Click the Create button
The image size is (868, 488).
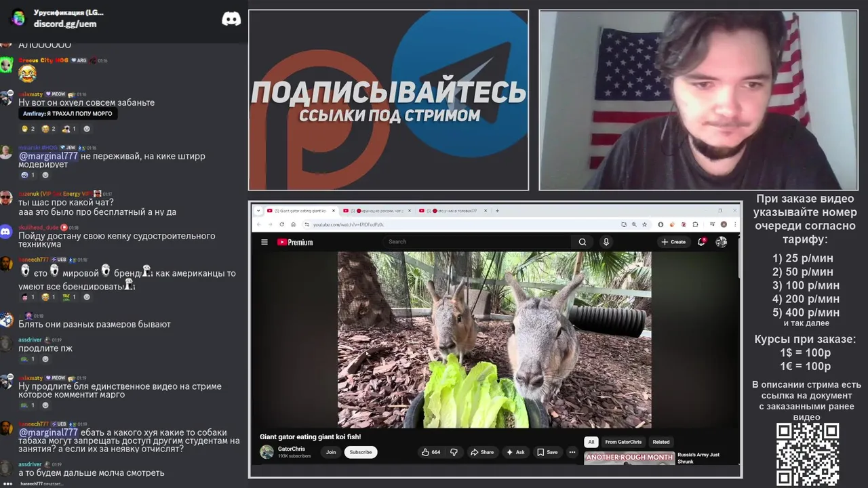674,242
